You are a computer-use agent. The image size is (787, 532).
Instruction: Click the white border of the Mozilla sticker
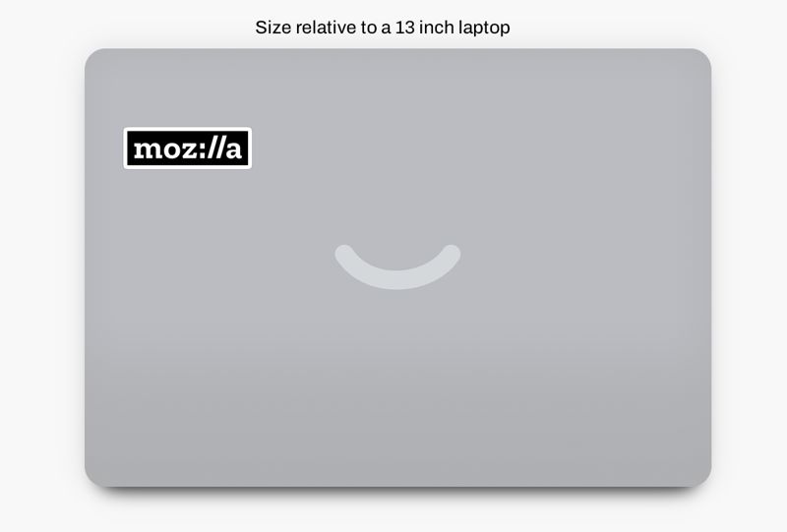point(187,129)
